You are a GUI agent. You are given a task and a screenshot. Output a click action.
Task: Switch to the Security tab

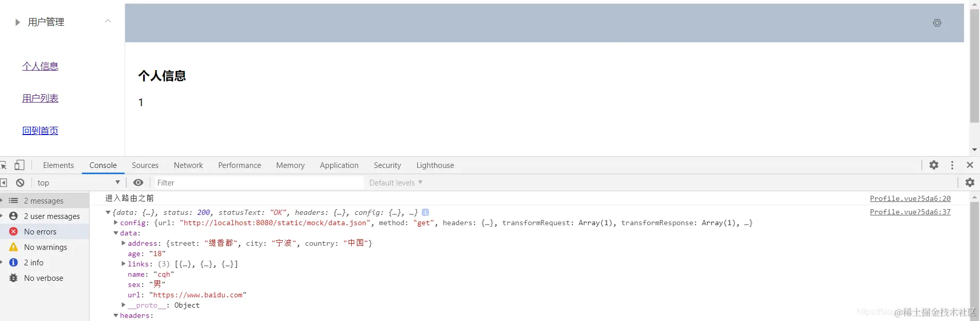pyautogui.click(x=387, y=165)
